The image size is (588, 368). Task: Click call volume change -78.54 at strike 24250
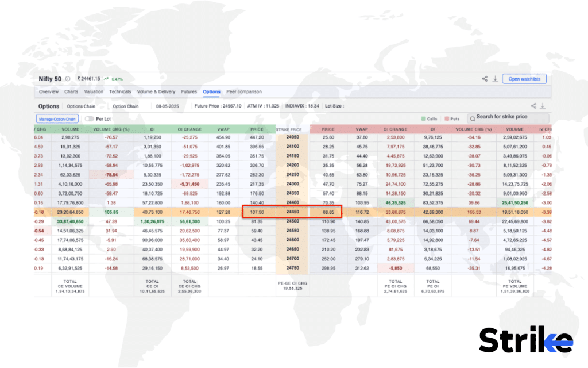click(x=111, y=175)
